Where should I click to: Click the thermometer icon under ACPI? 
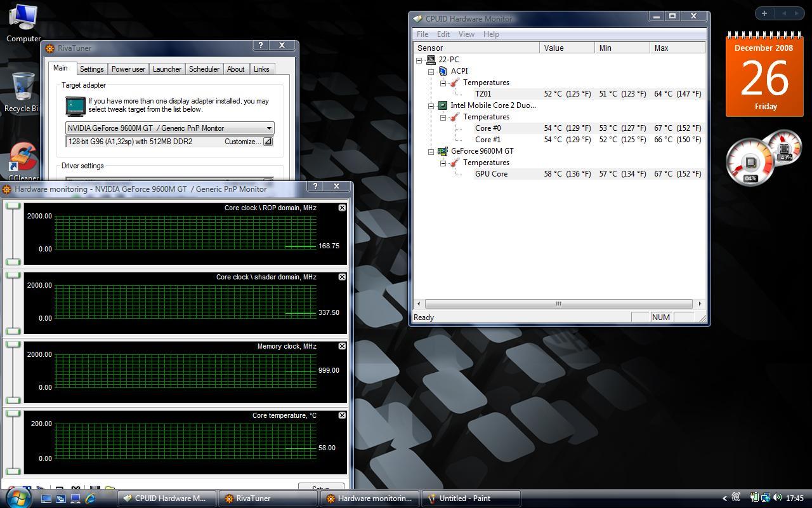[454, 83]
